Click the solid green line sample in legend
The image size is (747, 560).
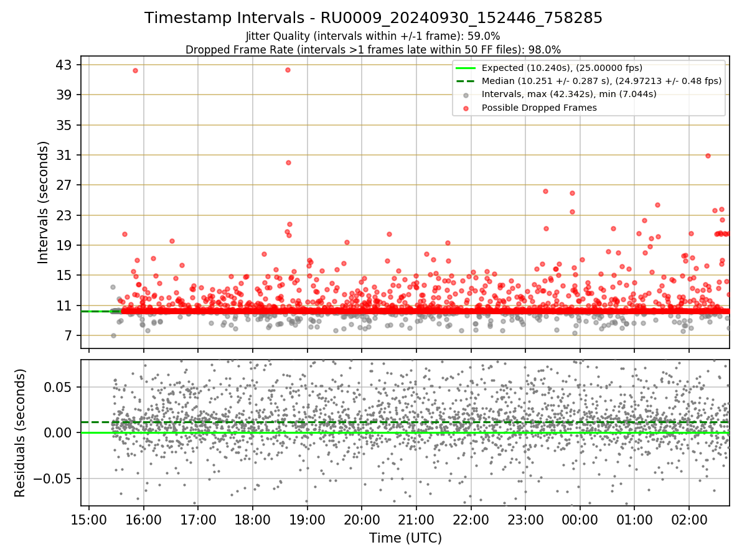point(466,68)
